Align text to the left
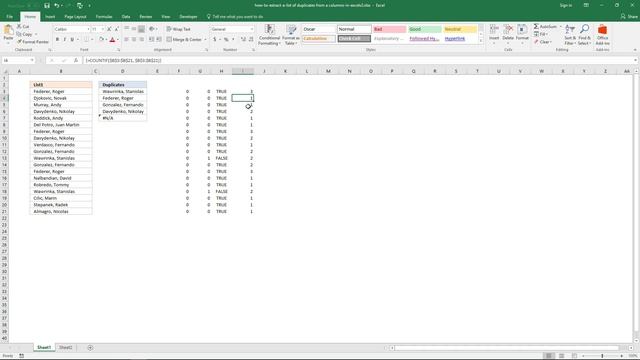Image resolution: width=640 pixels, height=360 pixels. (x=127, y=40)
